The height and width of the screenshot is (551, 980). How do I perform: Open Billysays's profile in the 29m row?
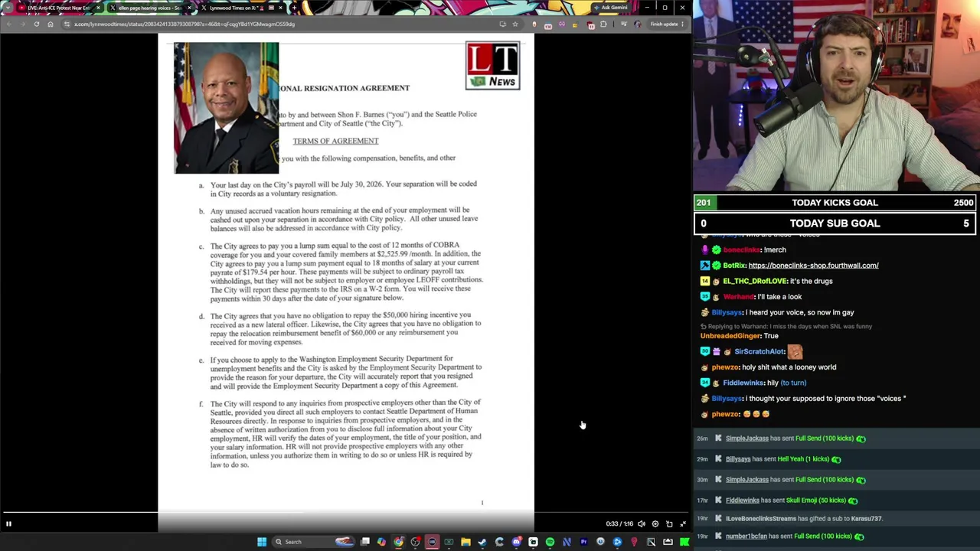(x=738, y=459)
